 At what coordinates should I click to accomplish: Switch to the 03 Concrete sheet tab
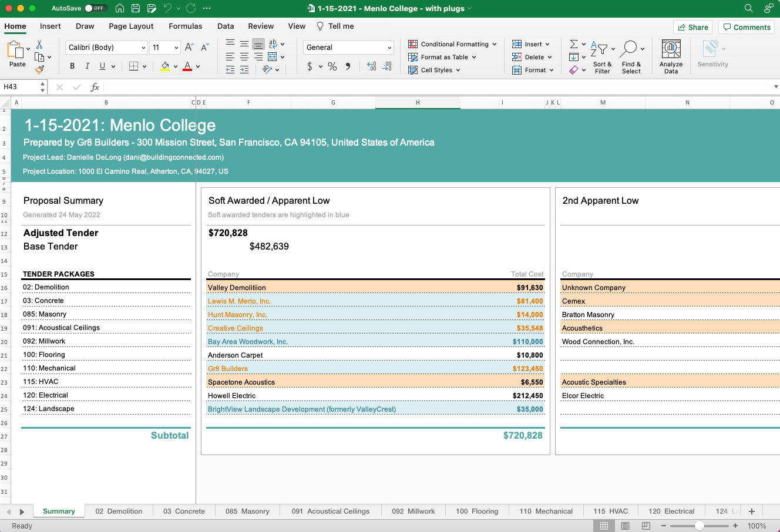[184, 511]
